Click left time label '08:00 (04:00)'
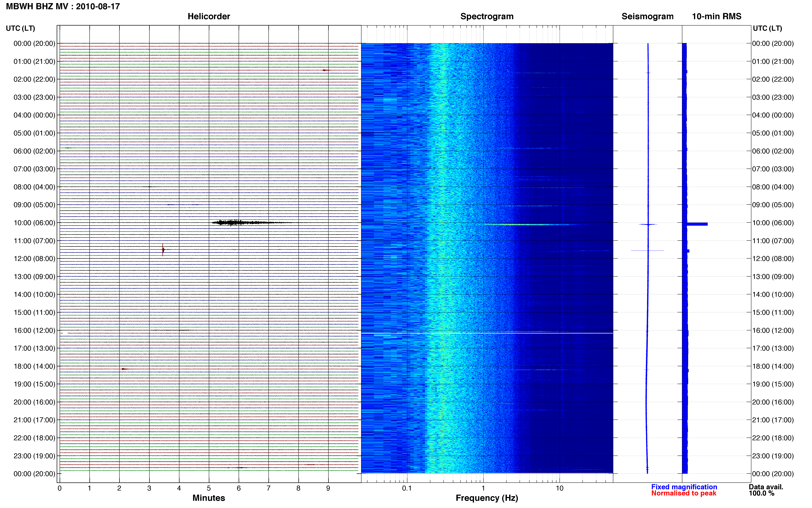The width and height of the screenshot is (812, 508). point(34,187)
